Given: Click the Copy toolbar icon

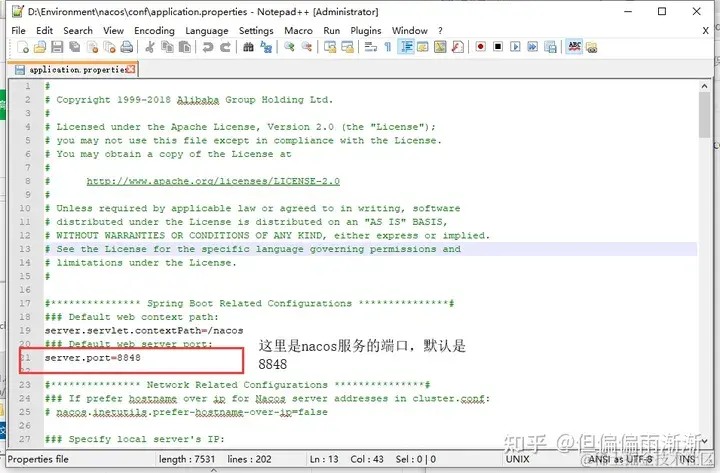Looking at the screenshot, I should [167, 47].
